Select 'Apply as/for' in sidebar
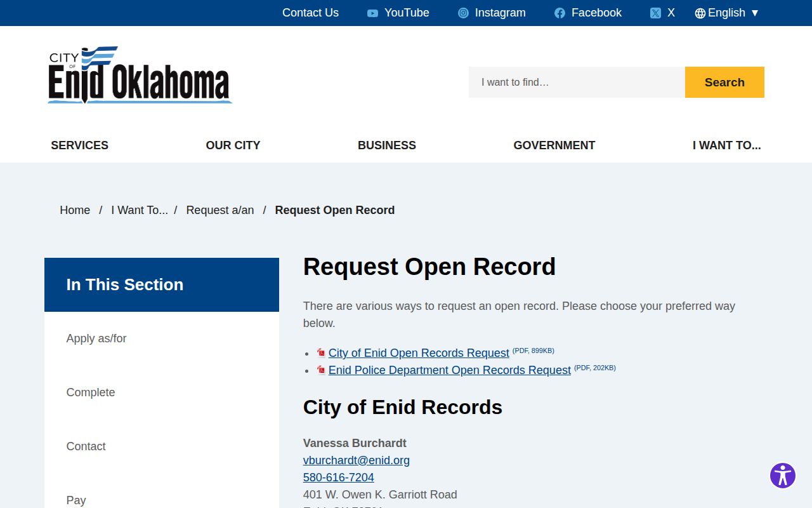The image size is (812, 508). (162, 338)
